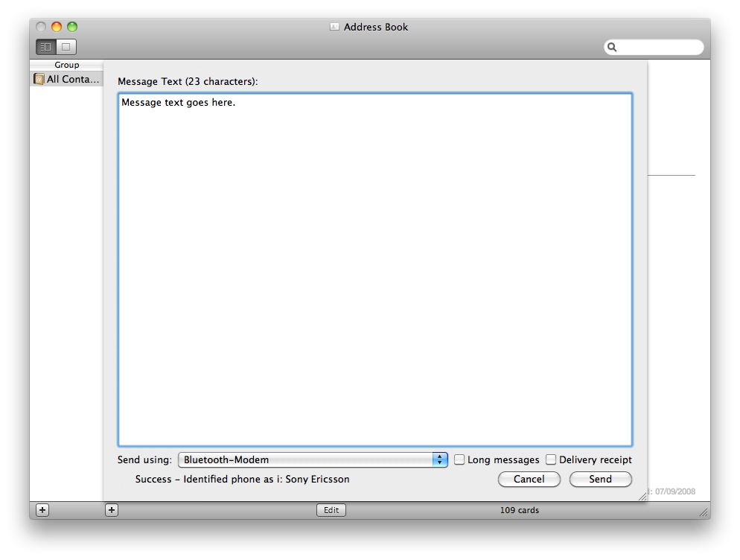Click the search magnifier icon

pyautogui.click(x=612, y=47)
